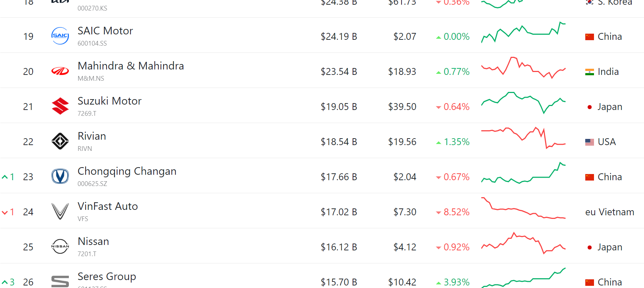Viewport: 644px width, 288px height.
Task: Open the SAIC Motor company link
Action: point(105,31)
